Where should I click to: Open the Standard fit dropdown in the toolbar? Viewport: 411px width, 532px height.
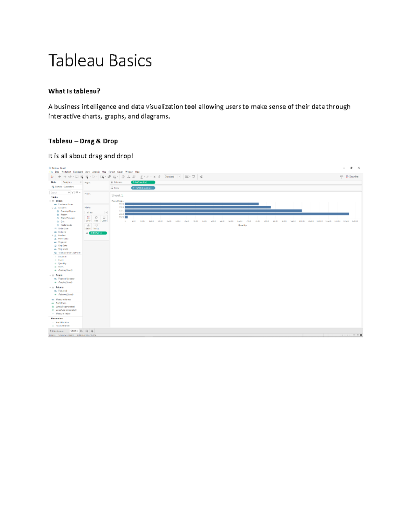tap(179, 176)
